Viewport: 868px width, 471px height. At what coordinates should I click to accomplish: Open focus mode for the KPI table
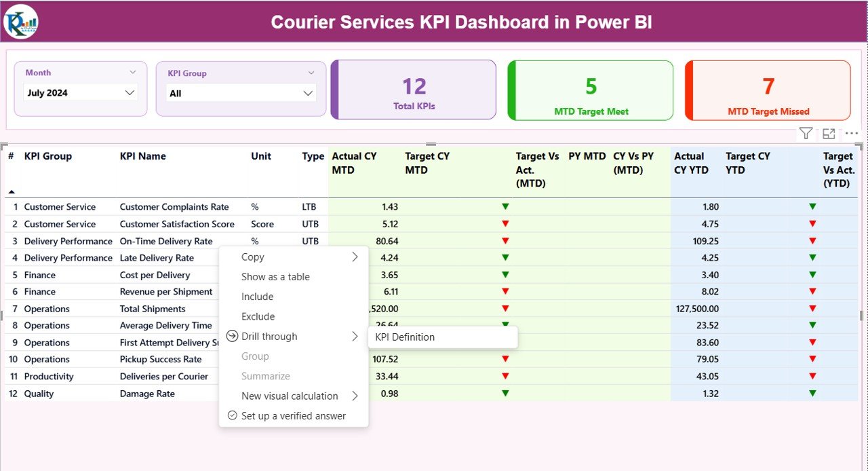point(829,134)
